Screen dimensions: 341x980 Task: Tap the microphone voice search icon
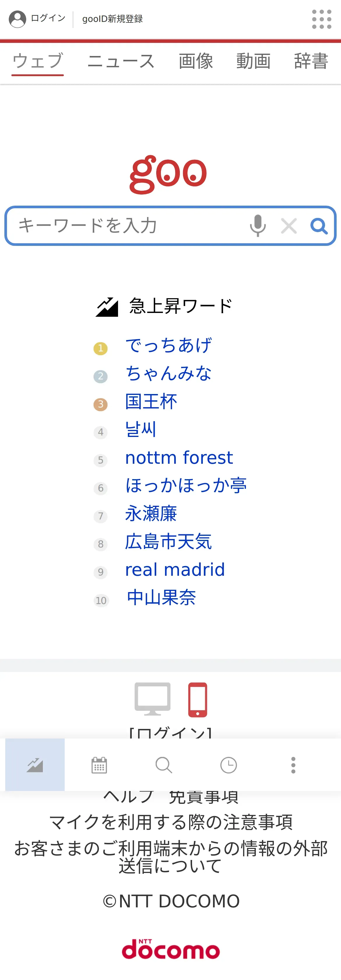258,225
